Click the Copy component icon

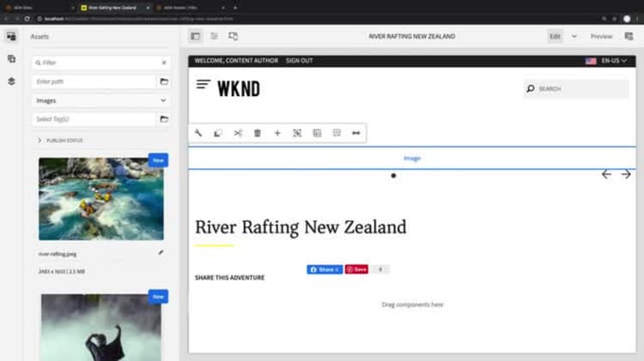(218, 133)
